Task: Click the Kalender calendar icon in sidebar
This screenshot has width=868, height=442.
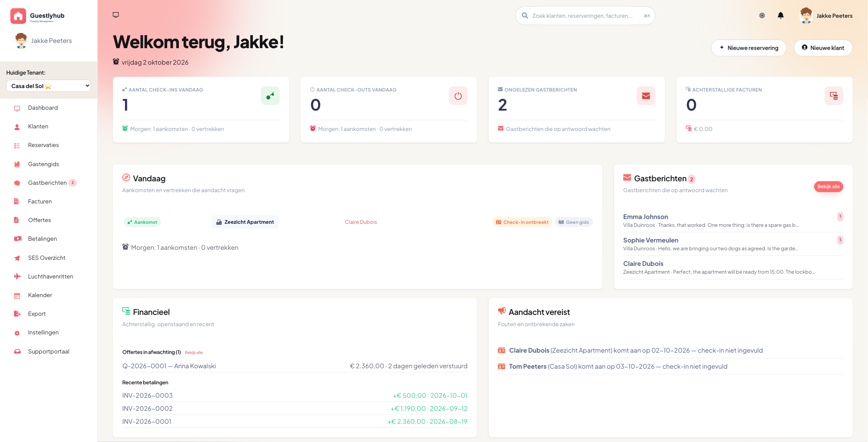Action: (x=17, y=296)
